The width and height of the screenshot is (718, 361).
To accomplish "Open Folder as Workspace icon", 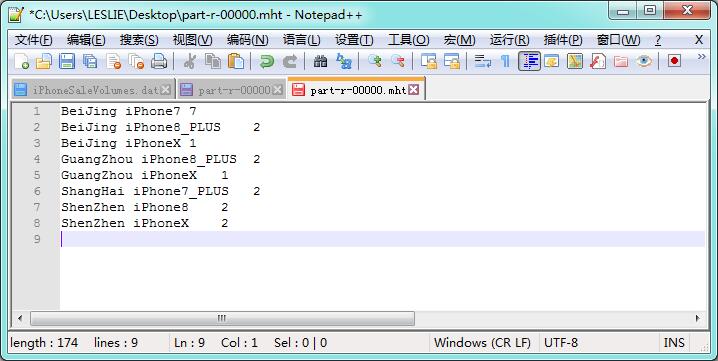I will [620, 61].
